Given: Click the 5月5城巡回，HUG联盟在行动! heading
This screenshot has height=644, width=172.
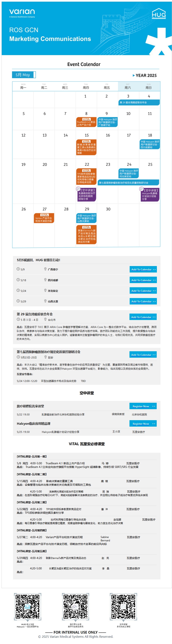Looking at the screenshot, I should (38, 260).
